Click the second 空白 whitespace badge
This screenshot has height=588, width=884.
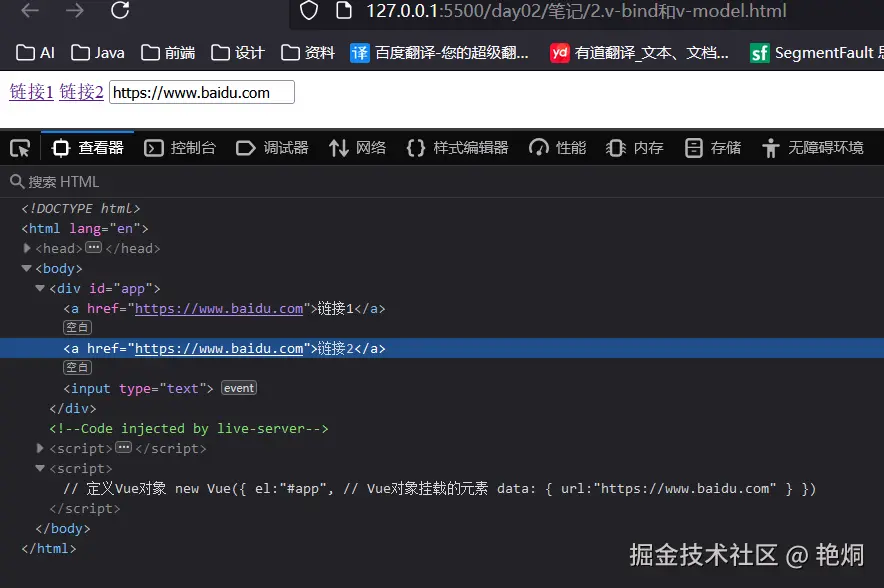77,368
